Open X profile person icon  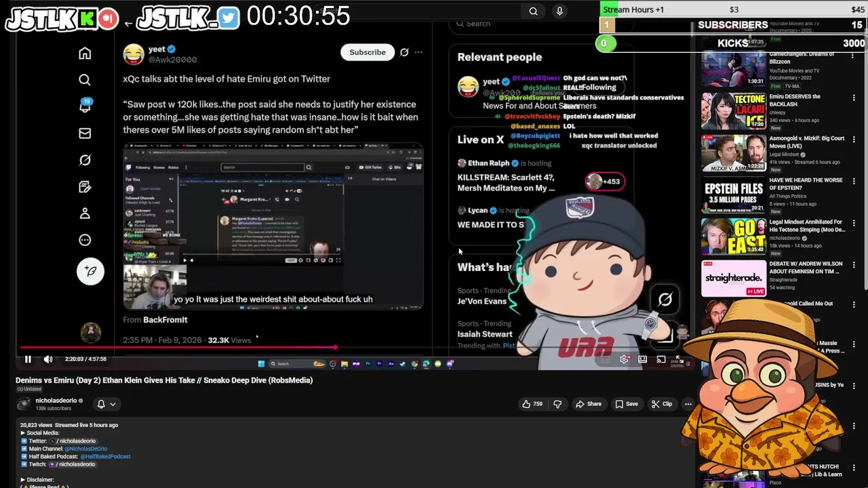(85, 213)
